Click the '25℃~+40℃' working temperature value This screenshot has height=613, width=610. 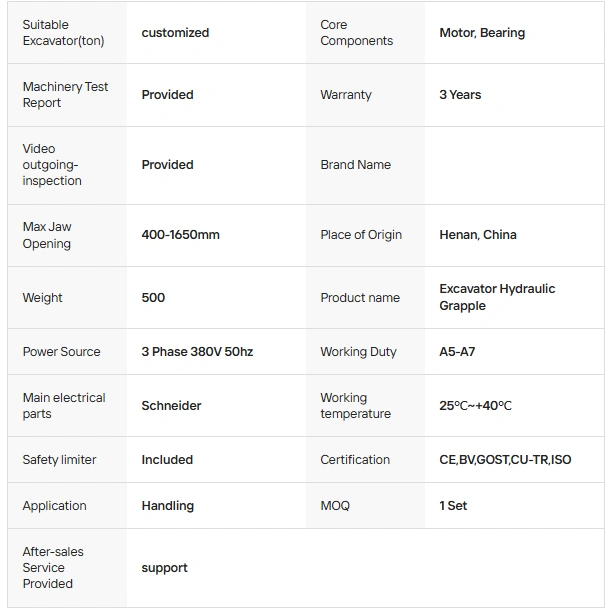(475, 406)
